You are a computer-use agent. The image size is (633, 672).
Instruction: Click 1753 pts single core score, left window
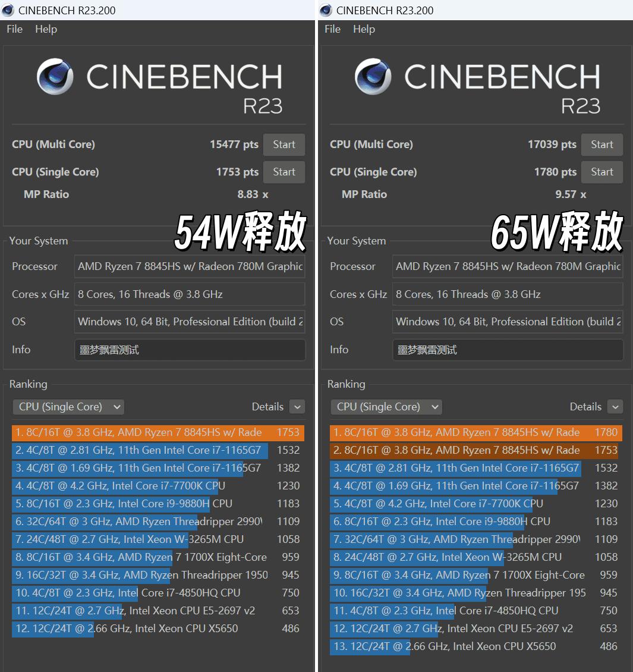coord(237,172)
